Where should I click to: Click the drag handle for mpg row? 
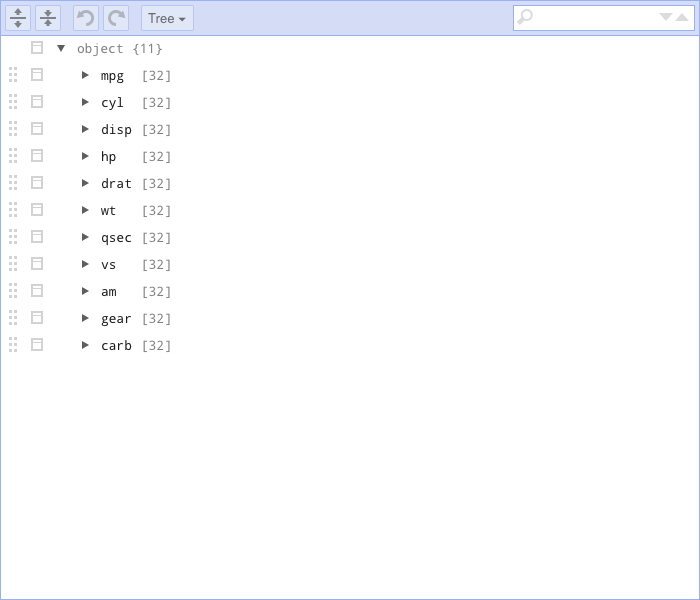pyautogui.click(x=13, y=75)
